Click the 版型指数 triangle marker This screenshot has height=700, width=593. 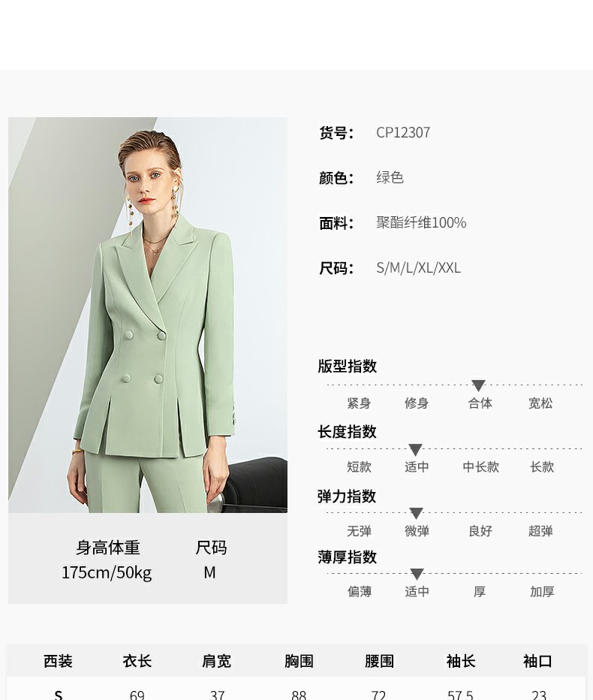(478, 385)
